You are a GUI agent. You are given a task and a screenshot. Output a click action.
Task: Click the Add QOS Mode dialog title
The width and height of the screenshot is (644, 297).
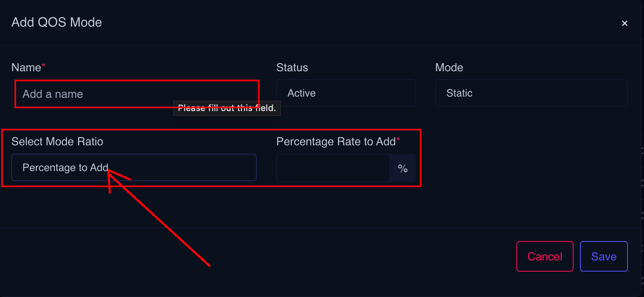(x=56, y=23)
